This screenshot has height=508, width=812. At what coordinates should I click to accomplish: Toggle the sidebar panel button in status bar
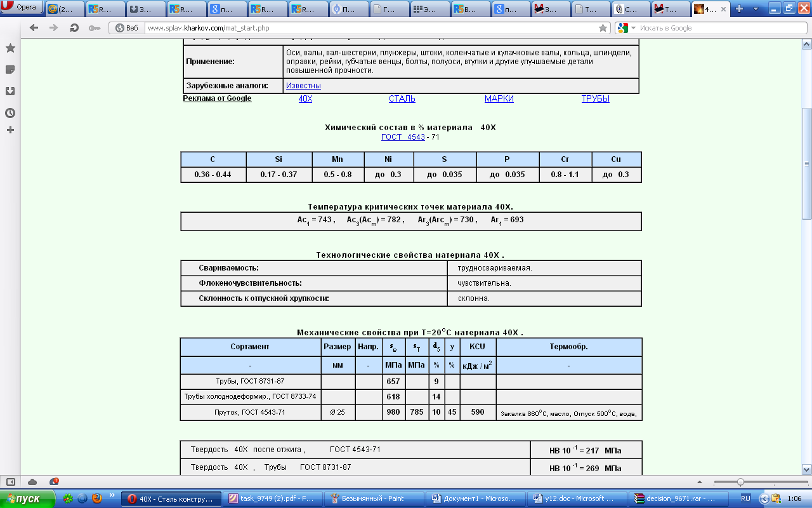coord(10,482)
